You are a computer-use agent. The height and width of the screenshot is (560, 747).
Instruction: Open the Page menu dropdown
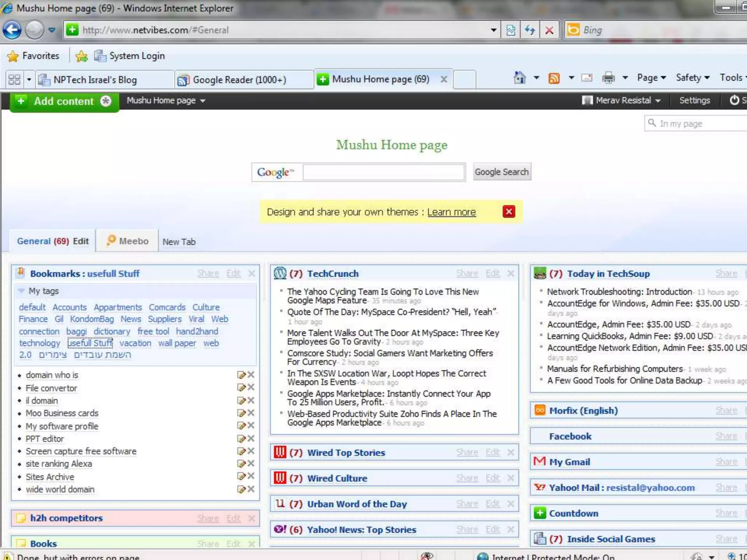coord(651,78)
